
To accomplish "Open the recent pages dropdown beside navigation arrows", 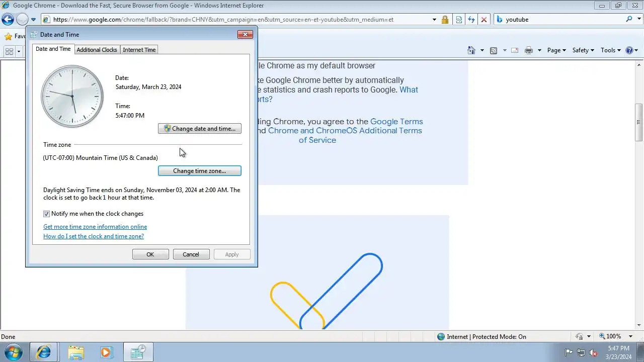I will pyautogui.click(x=33, y=20).
